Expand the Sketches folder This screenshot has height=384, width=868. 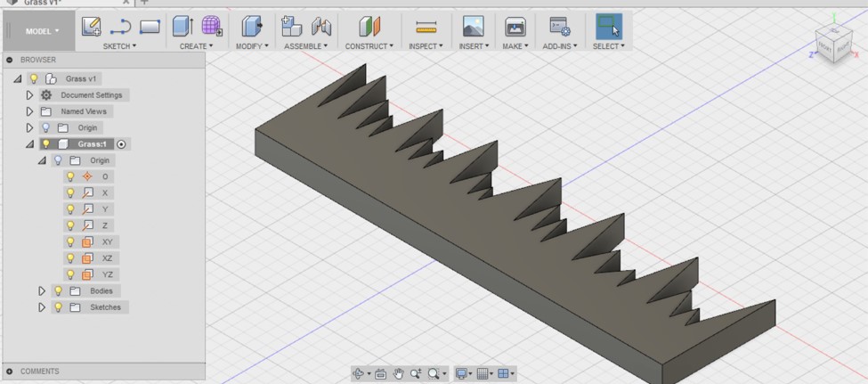click(x=42, y=307)
